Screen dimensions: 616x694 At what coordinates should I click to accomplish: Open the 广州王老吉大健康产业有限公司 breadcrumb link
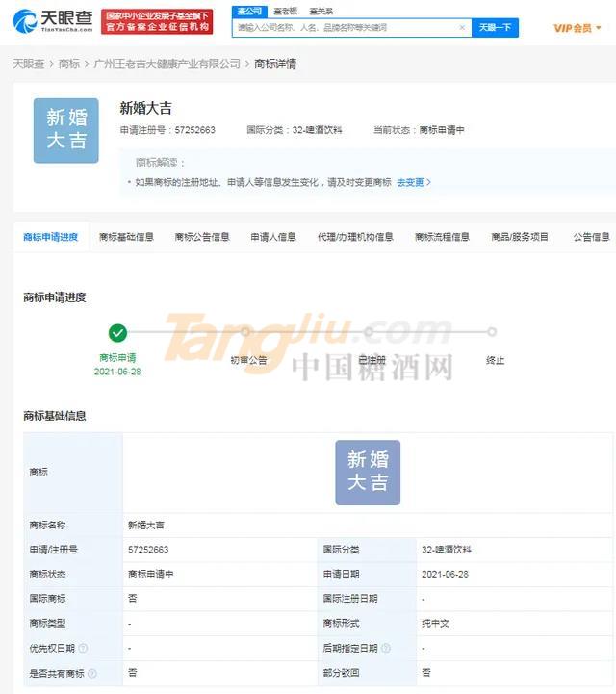[167, 64]
